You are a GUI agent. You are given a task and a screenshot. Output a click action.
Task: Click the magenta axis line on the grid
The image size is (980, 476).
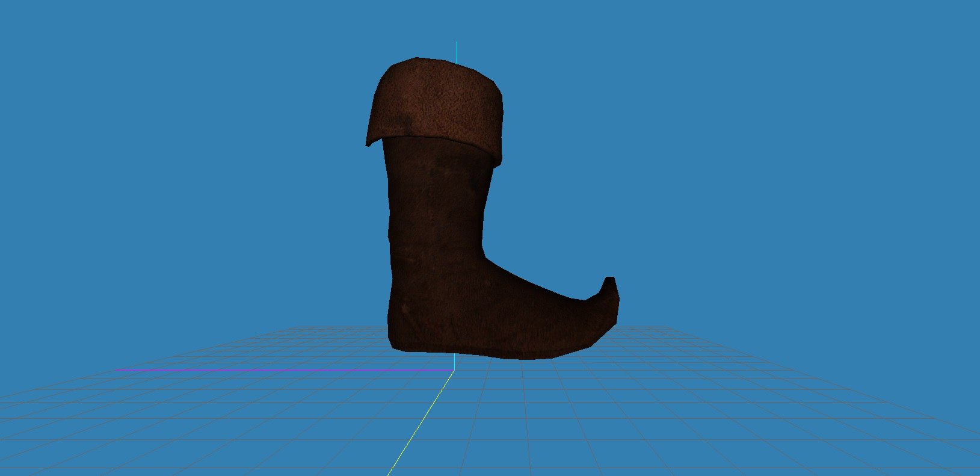pos(283,369)
